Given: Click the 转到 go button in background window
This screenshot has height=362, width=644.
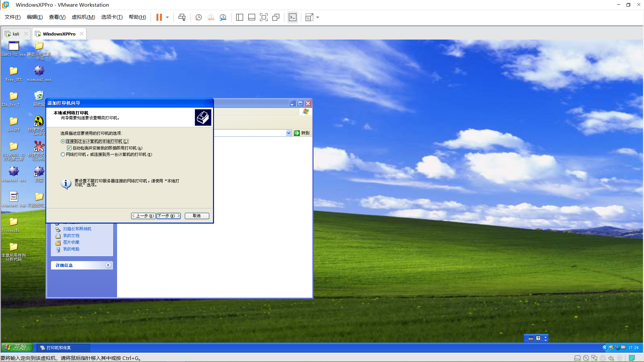Looking at the screenshot, I should 302,133.
